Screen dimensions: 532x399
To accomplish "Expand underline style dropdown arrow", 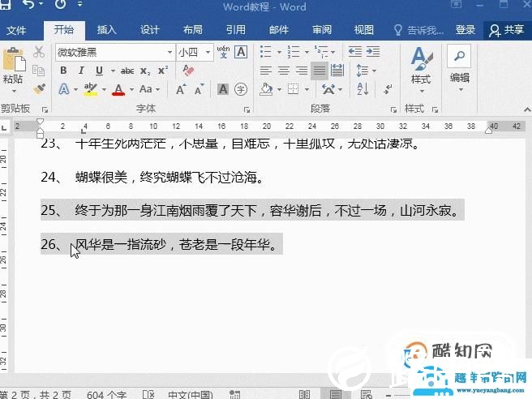I will coord(113,71).
